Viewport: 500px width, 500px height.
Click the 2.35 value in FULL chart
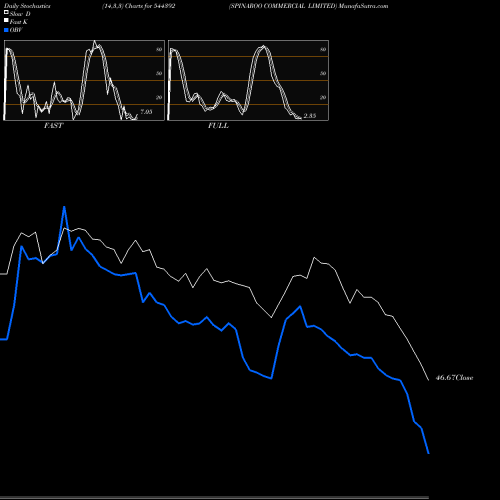(310, 116)
